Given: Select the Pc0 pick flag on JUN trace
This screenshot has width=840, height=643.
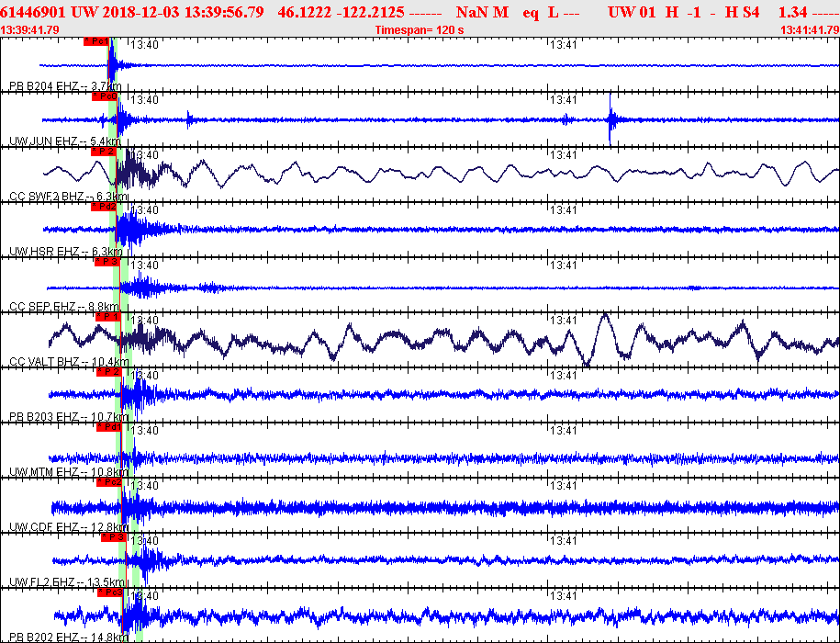Looking at the screenshot, I should [104, 96].
